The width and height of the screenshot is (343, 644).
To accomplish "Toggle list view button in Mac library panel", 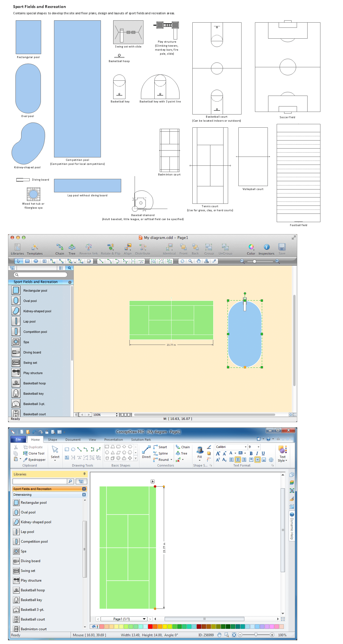I will pos(61,268).
